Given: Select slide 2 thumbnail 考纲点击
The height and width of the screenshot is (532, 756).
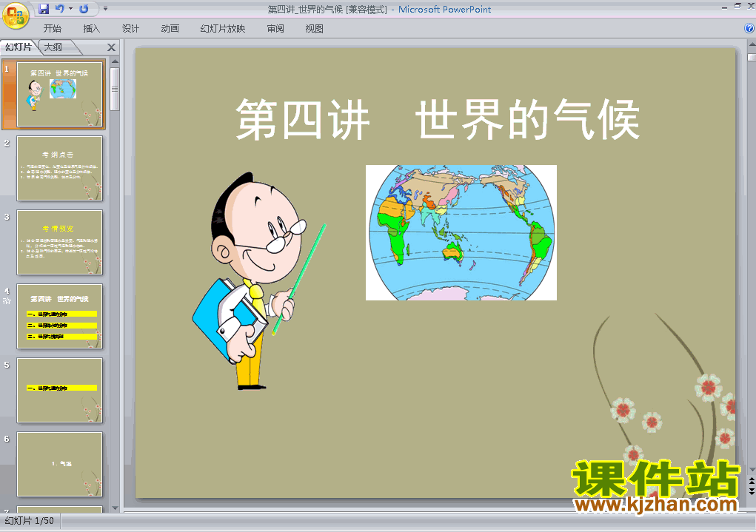Looking at the screenshot, I should [x=60, y=168].
